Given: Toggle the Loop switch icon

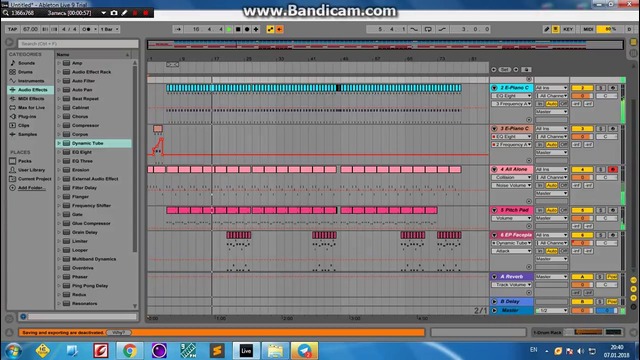Looking at the screenshot, I should (428, 29).
